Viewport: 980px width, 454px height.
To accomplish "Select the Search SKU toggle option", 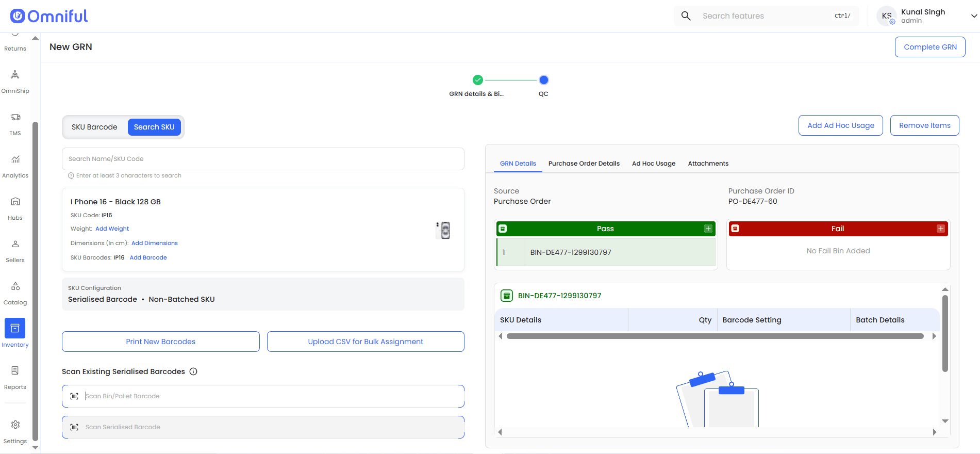I will pyautogui.click(x=154, y=127).
